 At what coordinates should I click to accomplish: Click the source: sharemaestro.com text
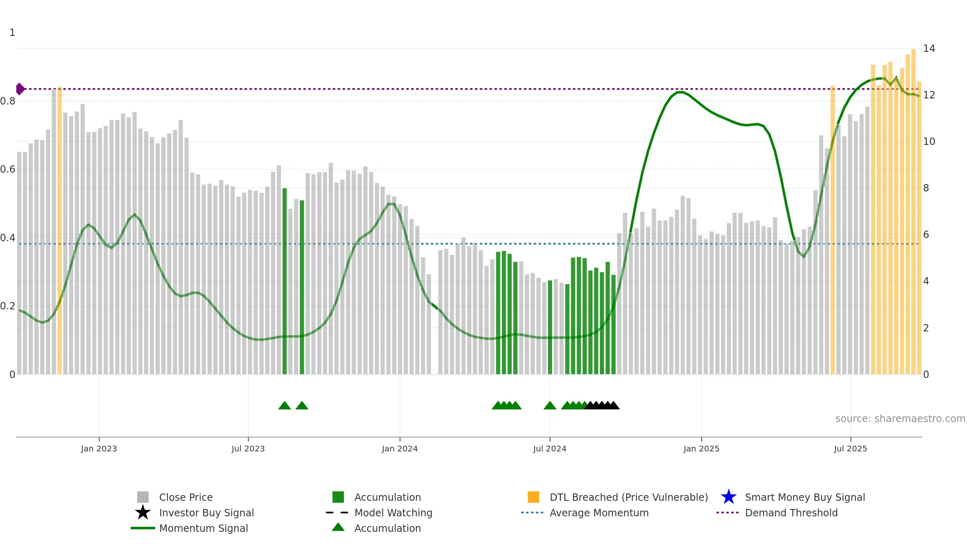click(x=900, y=419)
